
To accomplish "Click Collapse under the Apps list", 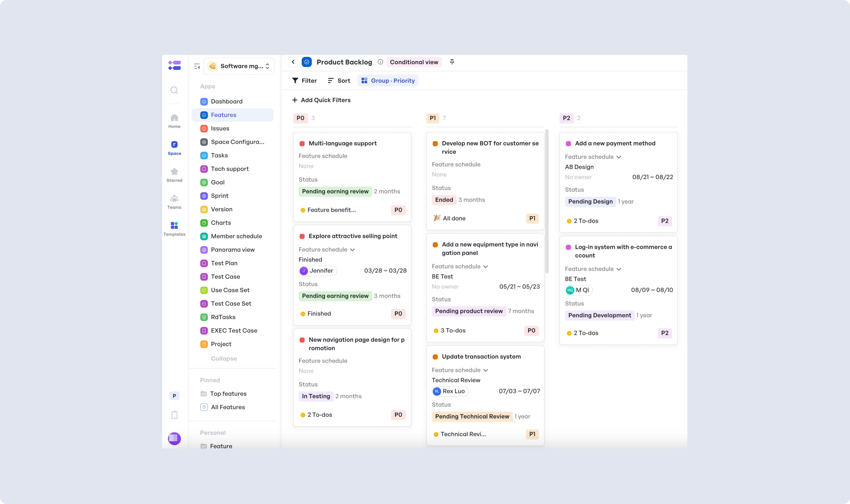I will tap(224, 358).
